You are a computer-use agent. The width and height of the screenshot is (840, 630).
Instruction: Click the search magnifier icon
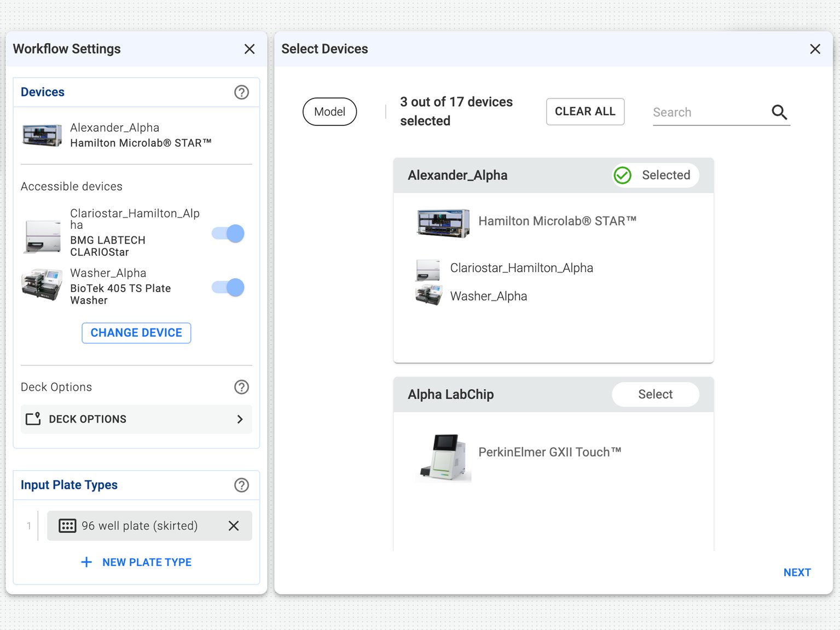779,112
